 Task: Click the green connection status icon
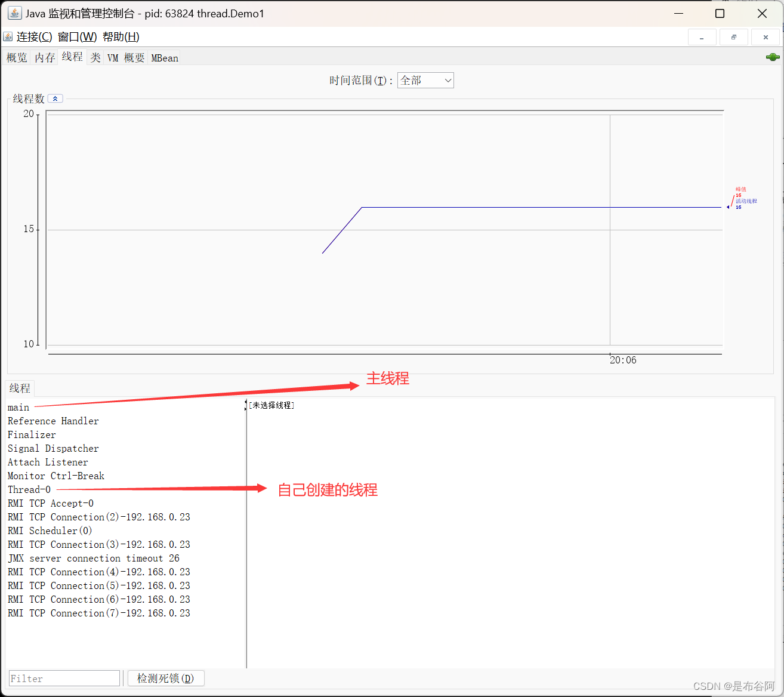tap(773, 57)
